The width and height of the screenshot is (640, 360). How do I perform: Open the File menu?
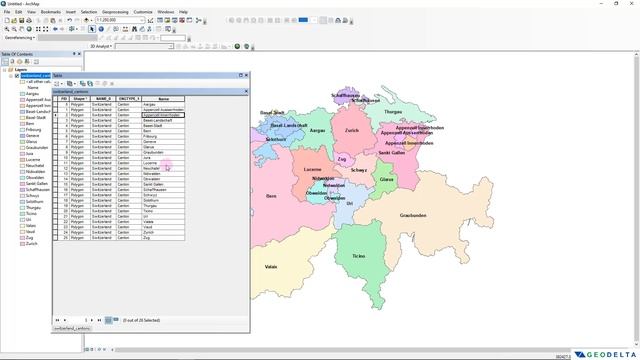[7, 12]
